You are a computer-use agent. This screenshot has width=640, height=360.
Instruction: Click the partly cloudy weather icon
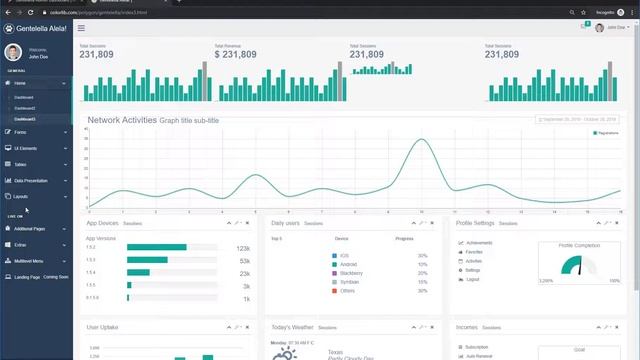(284, 353)
